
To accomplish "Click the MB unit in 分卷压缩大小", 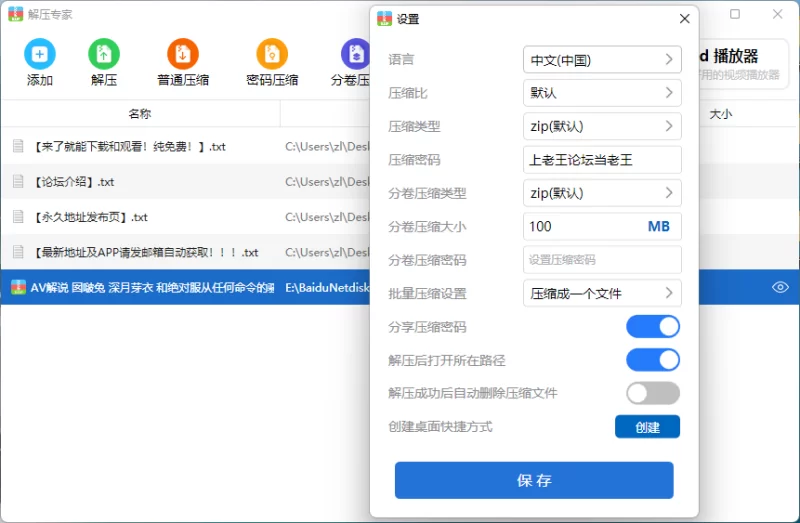I will (x=658, y=227).
